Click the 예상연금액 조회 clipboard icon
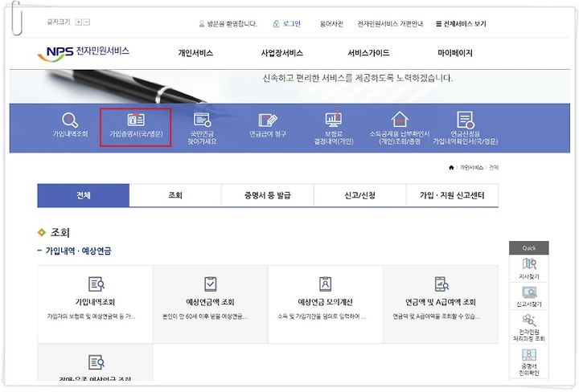This screenshot has height=392, width=579. tap(211, 284)
